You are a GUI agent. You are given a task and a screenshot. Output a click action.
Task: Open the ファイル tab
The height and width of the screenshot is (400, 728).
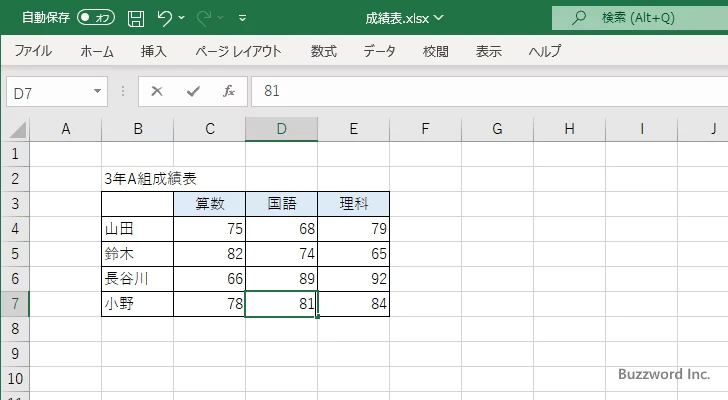pyautogui.click(x=33, y=51)
